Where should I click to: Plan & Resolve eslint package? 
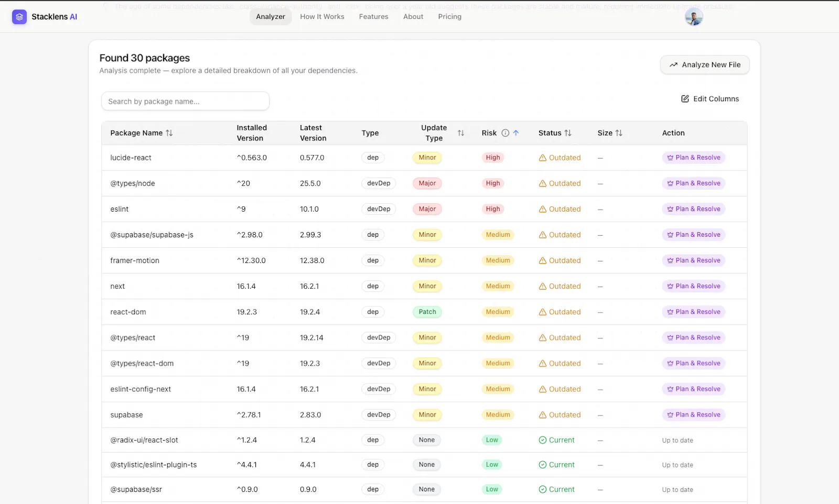[693, 209]
